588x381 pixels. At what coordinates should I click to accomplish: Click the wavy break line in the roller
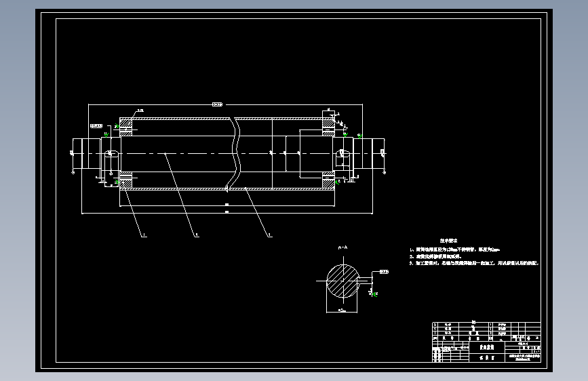pos(235,153)
